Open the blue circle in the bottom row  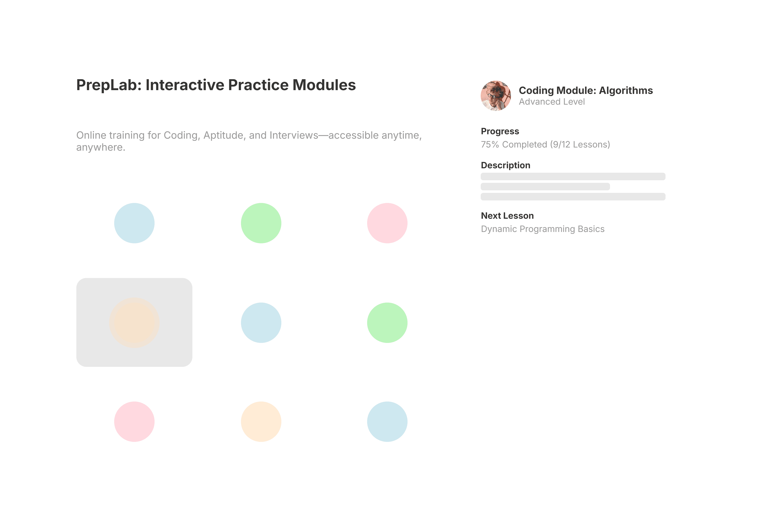[387, 421]
